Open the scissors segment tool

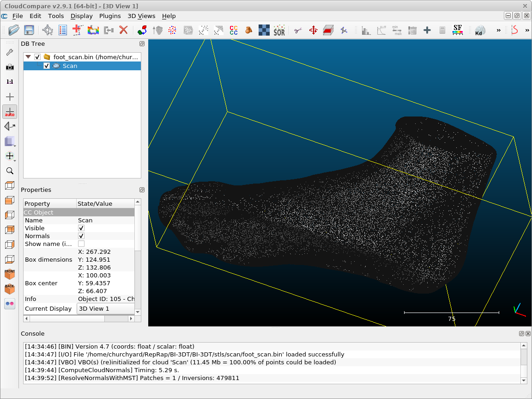(x=298, y=30)
